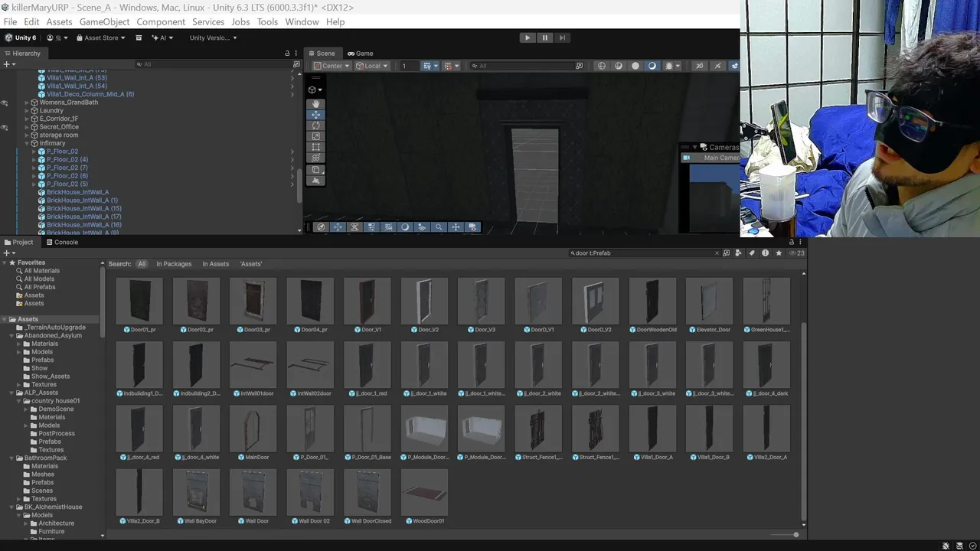This screenshot has height=551, width=980.
Task: Filter search to 'Assets' folder
Action: click(x=251, y=264)
